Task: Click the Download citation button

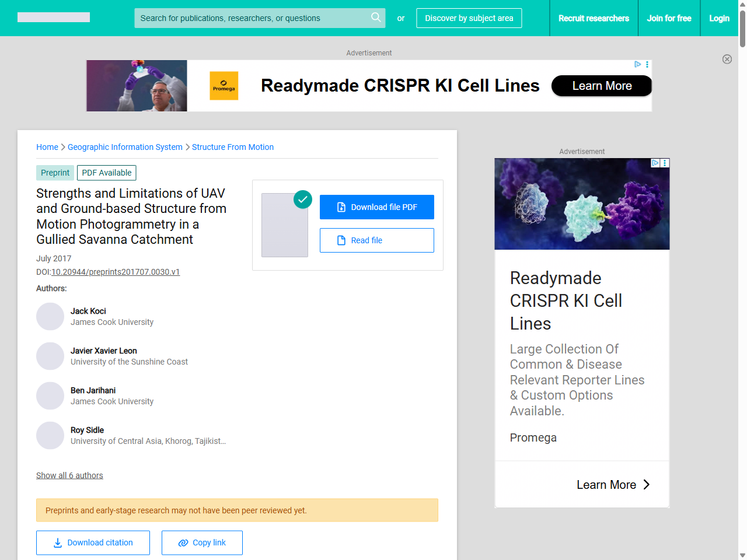Action: pyautogui.click(x=93, y=542)
